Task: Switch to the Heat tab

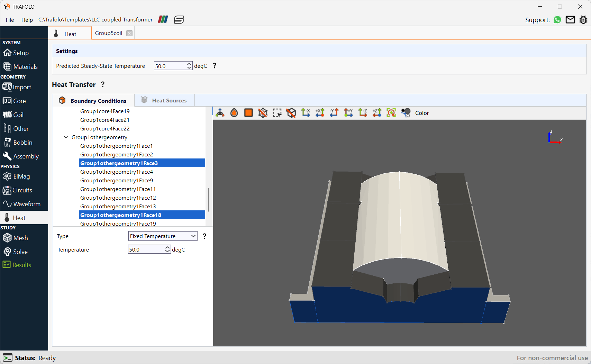Action: (x=70, y=34)
